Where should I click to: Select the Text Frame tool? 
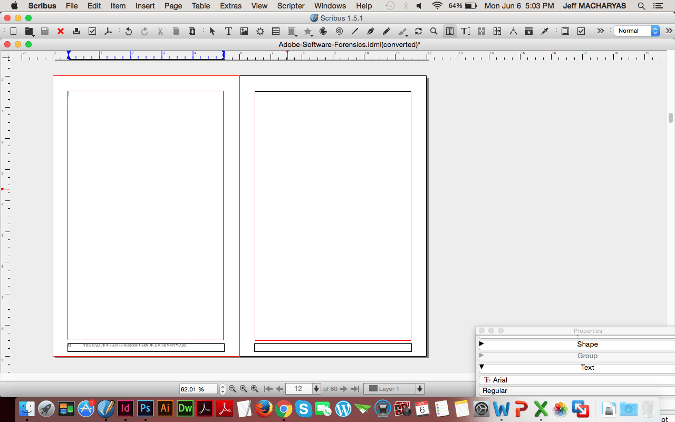(x=229, y=32)
